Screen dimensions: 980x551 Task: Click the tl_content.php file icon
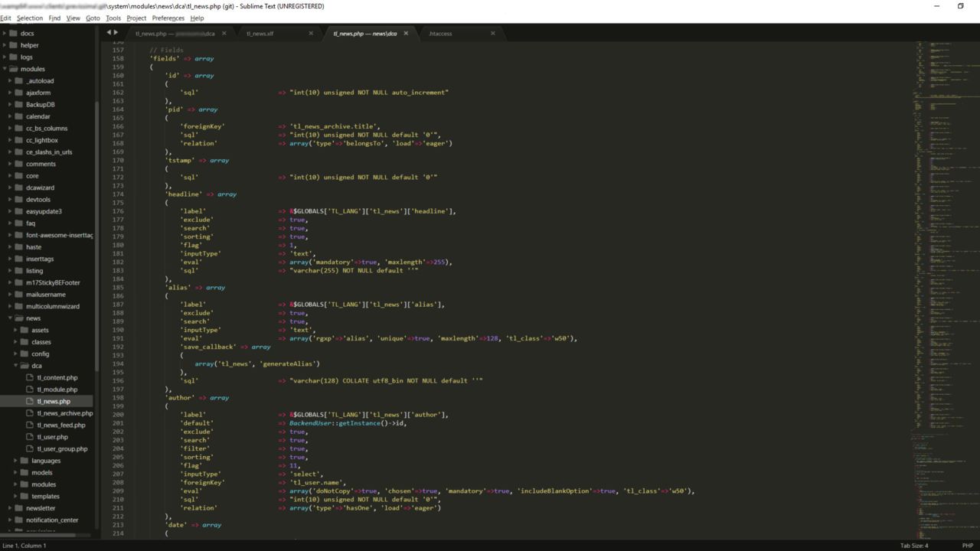coord(30,377)
